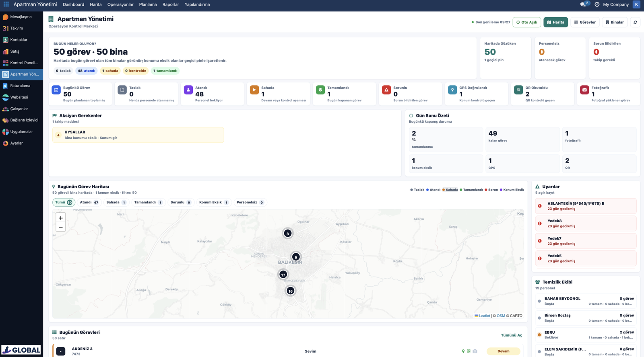644x357 pixels.
Task: Select the Konum Eksik map filter
Action: tap(214, 203)
